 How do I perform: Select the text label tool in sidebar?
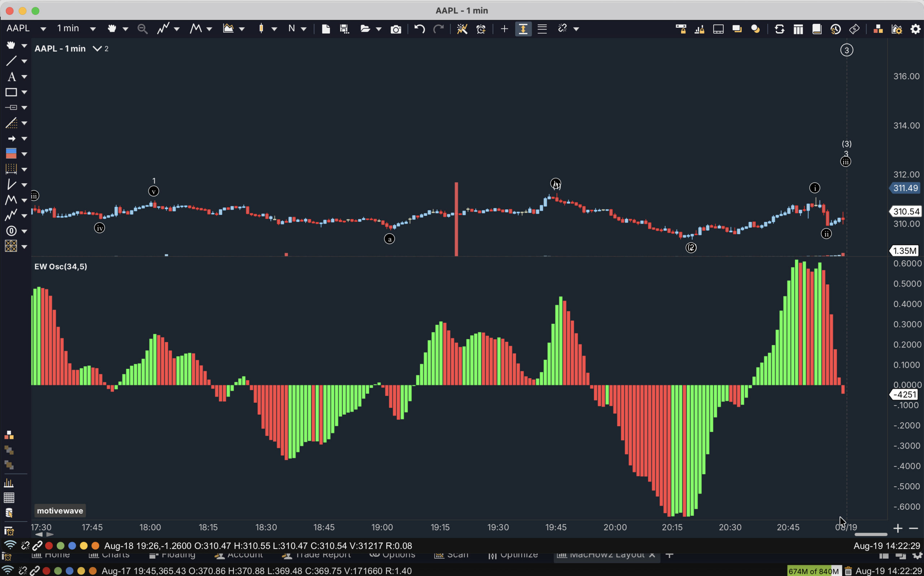point(12,77)
